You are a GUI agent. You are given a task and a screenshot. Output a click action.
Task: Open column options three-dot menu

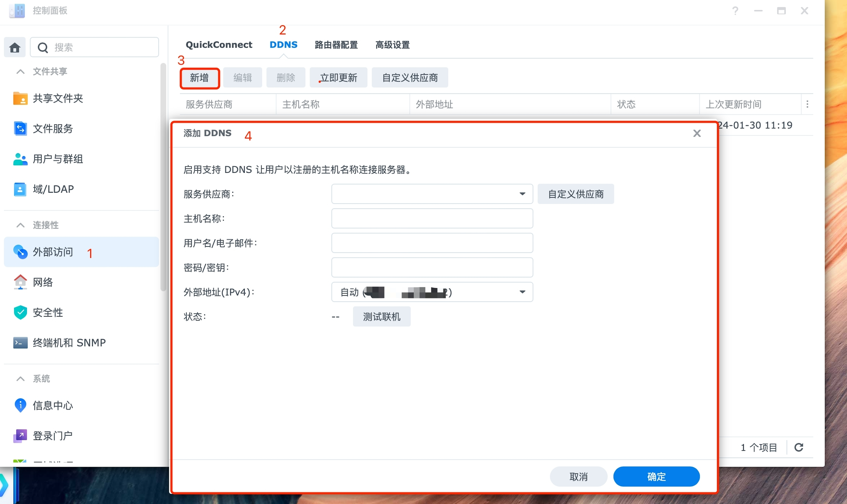(807, 104)
